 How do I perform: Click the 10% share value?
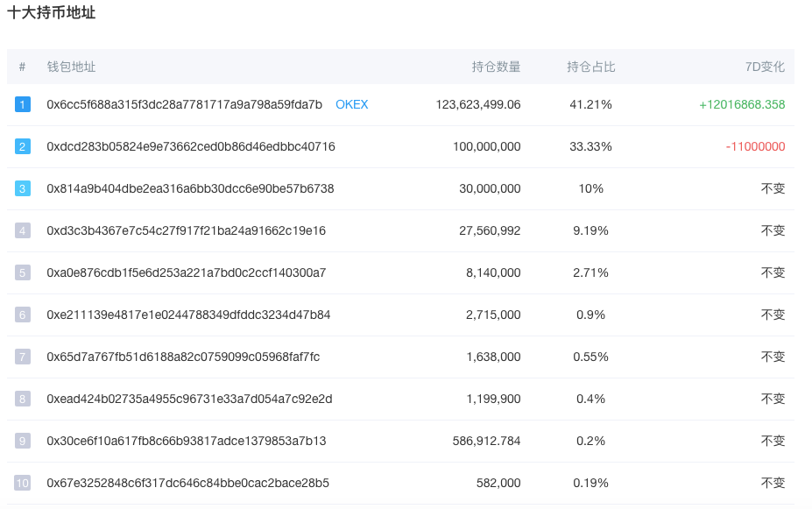point(591,188)
